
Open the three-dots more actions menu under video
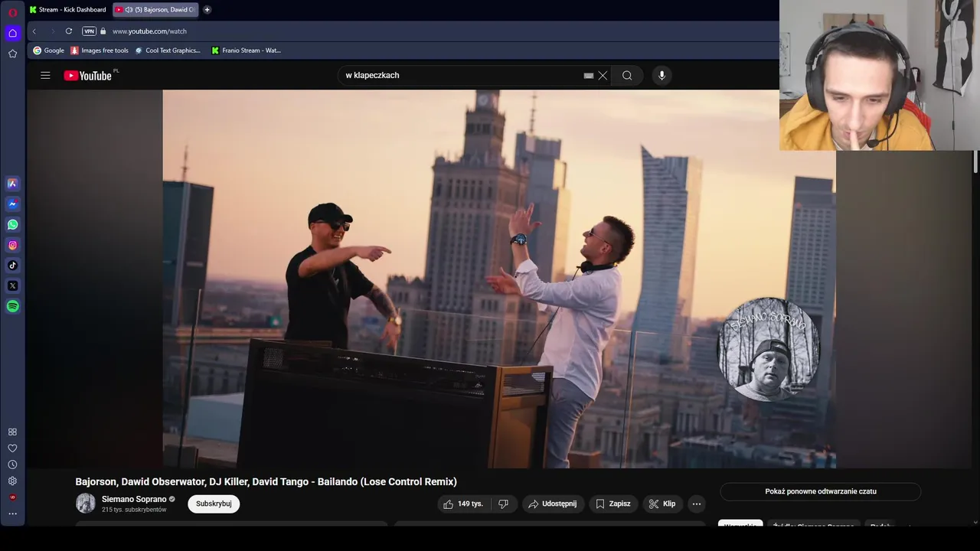696,504
